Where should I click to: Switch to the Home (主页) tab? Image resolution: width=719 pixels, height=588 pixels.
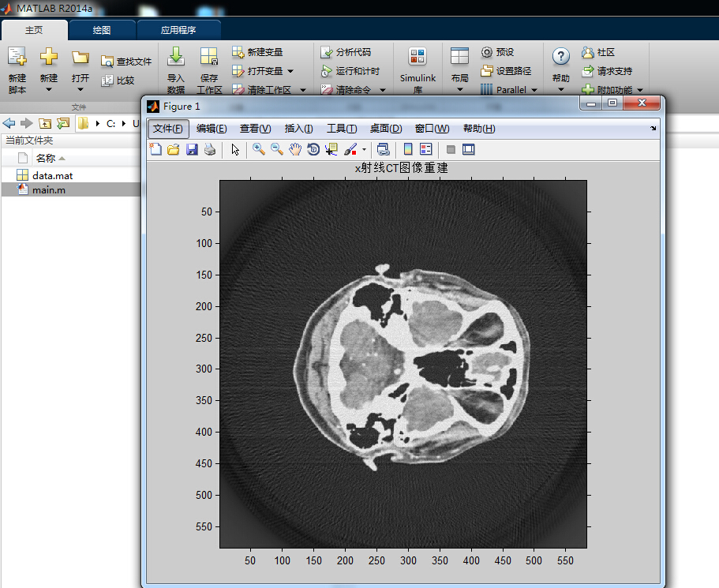(x=34, y=30)
